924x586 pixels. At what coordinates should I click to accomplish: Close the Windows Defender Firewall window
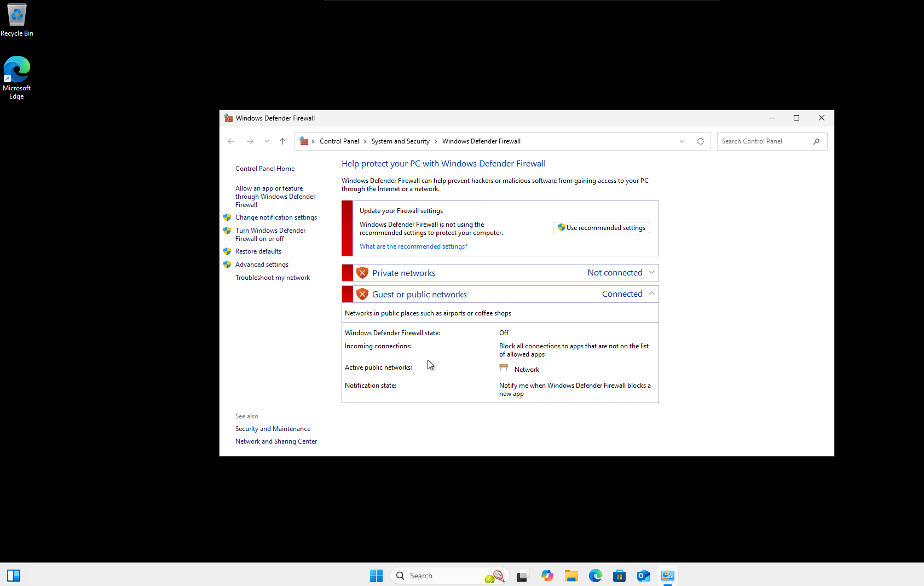point(822,118)
